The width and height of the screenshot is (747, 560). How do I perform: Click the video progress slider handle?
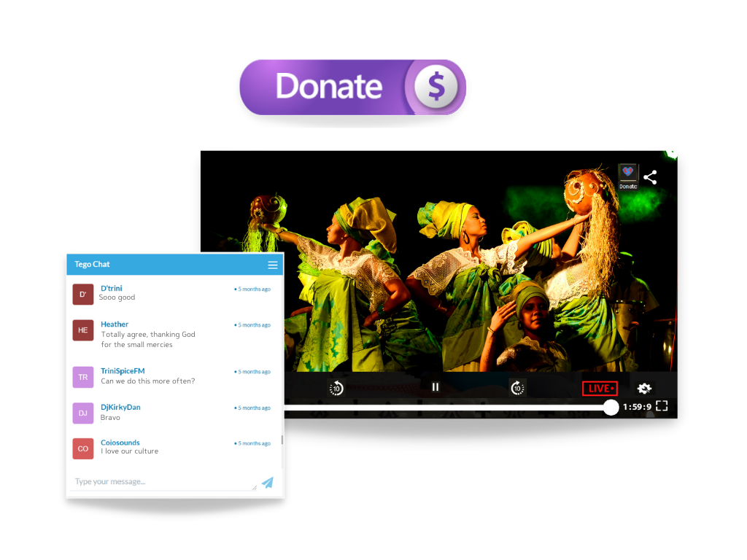coord(611,408)
